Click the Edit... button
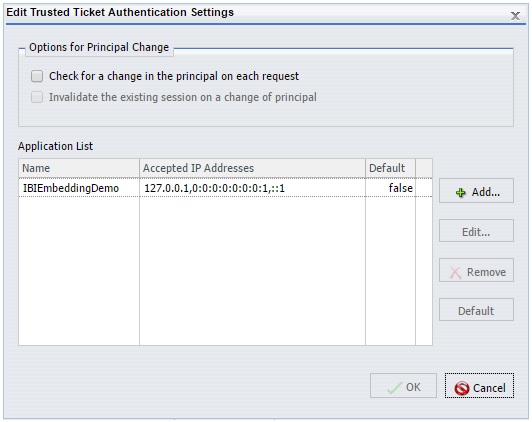Viewport: 532px width, 422px height. [476, 231]
